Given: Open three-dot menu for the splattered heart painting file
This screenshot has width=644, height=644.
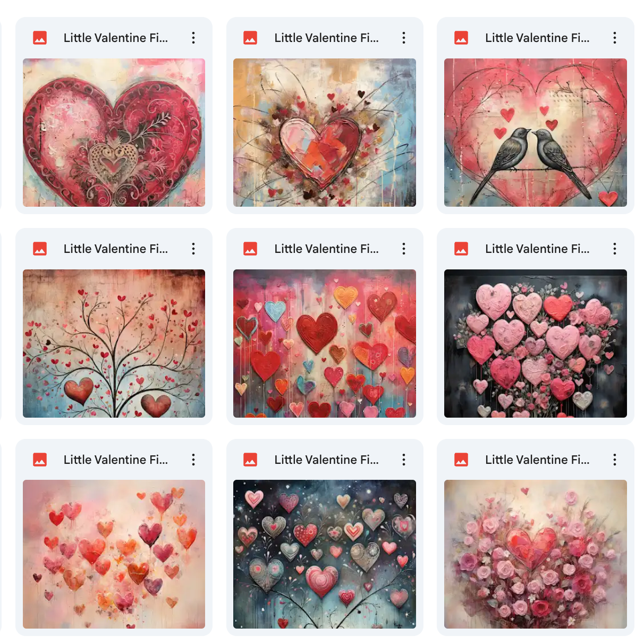Looking at the screenshot, I should (404, 38).
